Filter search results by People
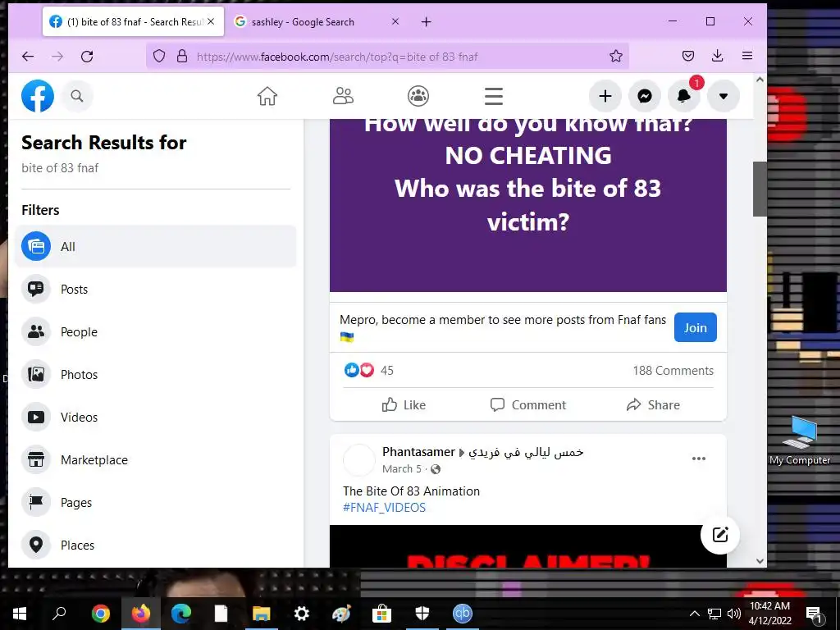Screen dimensions: 840x630 click(x=155, y=331)
